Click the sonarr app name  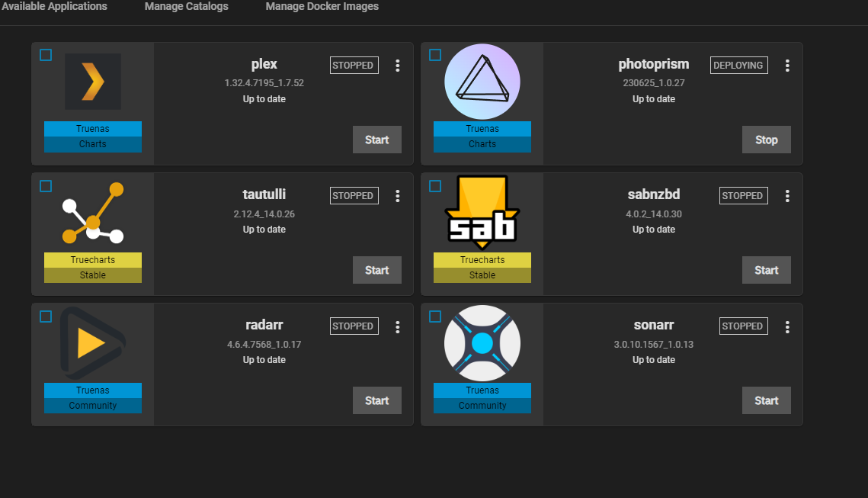point(654,325)
